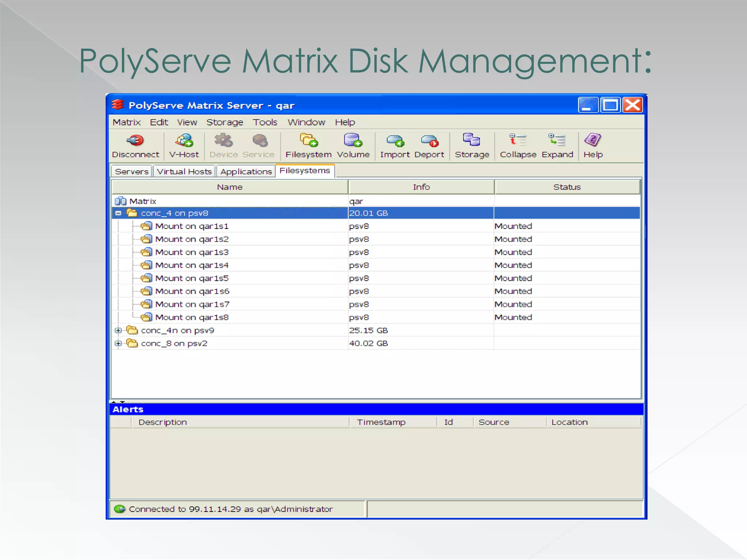Expand the conc_4n on psv9 node
Viewport: 747px width, 560px height.
(118, 330)
